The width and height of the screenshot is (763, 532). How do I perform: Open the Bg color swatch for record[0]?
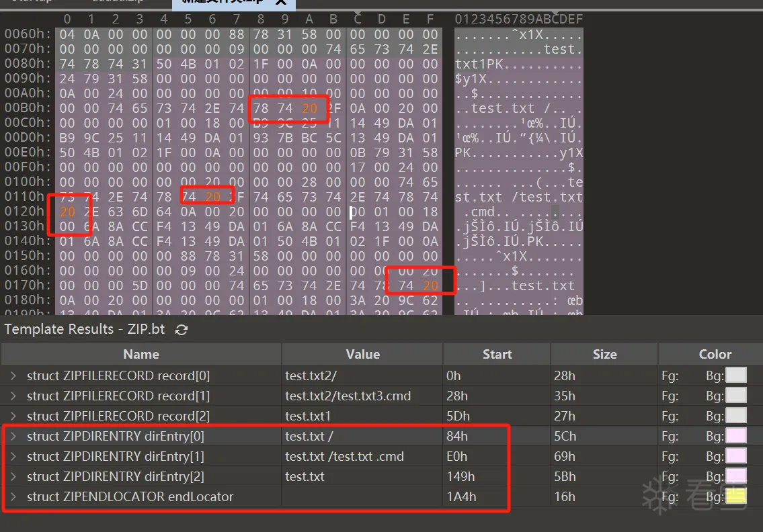click(x=736, y=375)
